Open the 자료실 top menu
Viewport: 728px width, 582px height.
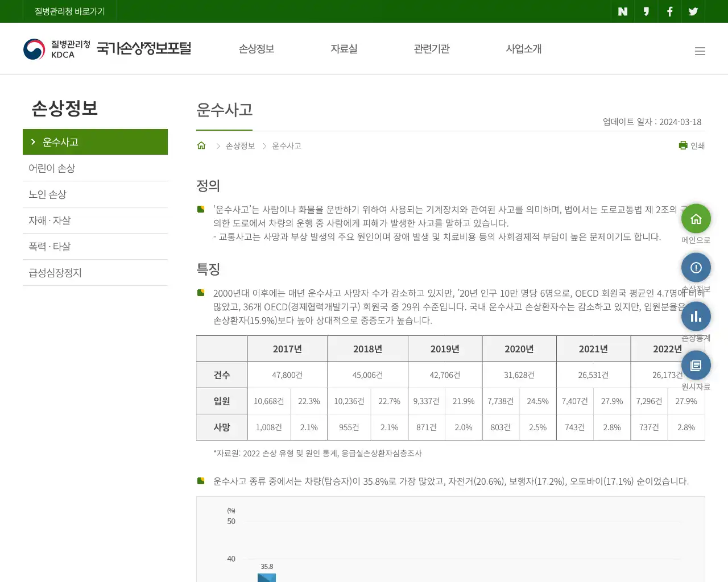pos(344,49)
